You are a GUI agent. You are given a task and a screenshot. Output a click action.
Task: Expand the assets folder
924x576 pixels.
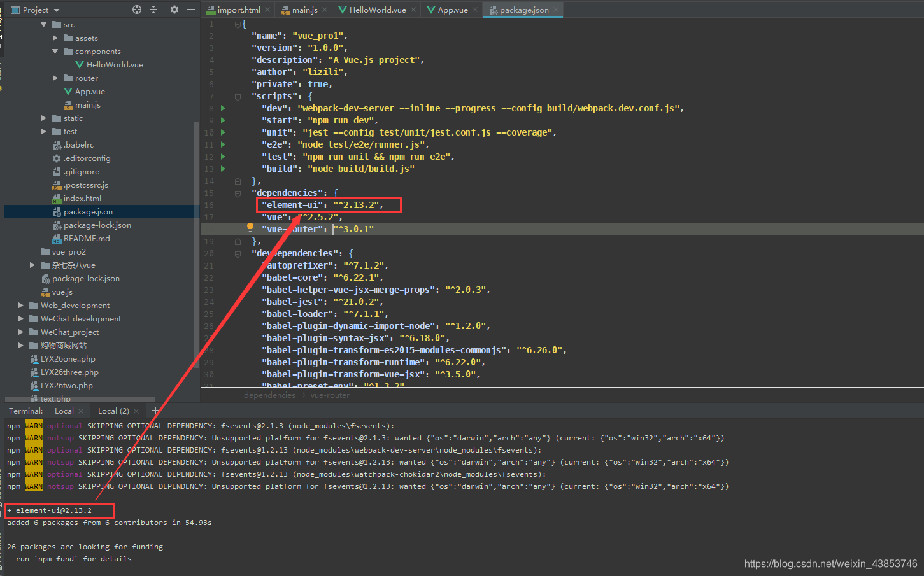pyautogui.click(x=55, y=38)
